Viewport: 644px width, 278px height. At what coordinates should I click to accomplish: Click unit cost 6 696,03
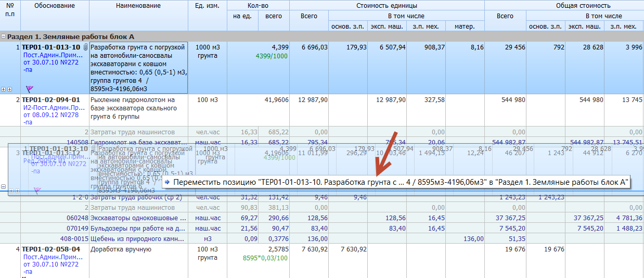point(315,47)
